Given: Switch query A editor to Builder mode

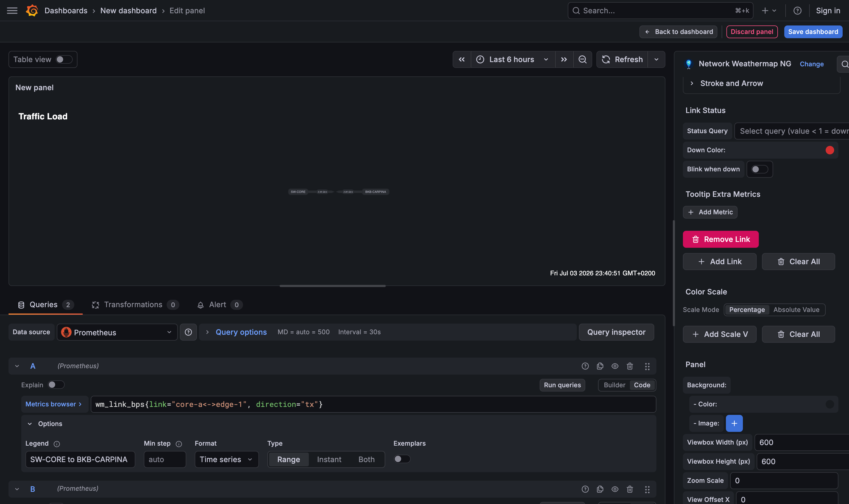Looking at the screenshot, I should pos(614,385).
